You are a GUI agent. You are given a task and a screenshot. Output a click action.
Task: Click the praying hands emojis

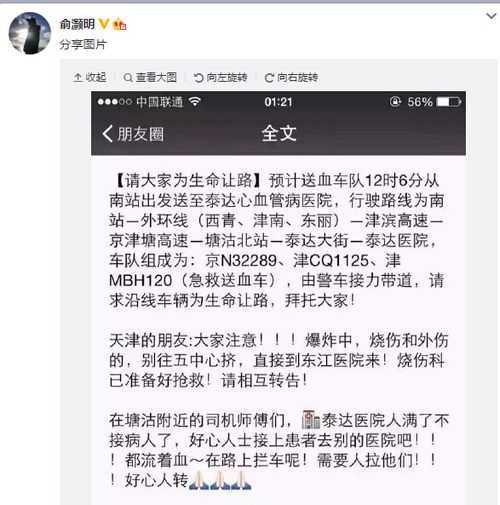pos(220,480)
